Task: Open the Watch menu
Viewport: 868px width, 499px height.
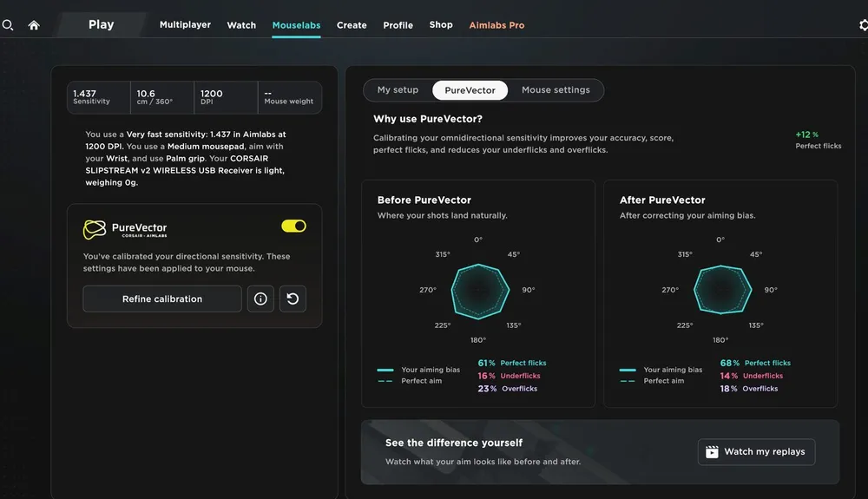Action: tap(241, 25)
